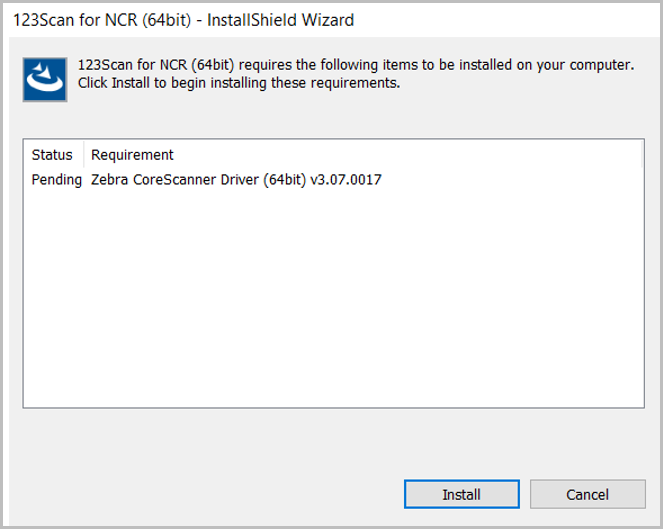The image size is (663, 529).
Task: Select the Status column header
Action: (x=52, y=155)
